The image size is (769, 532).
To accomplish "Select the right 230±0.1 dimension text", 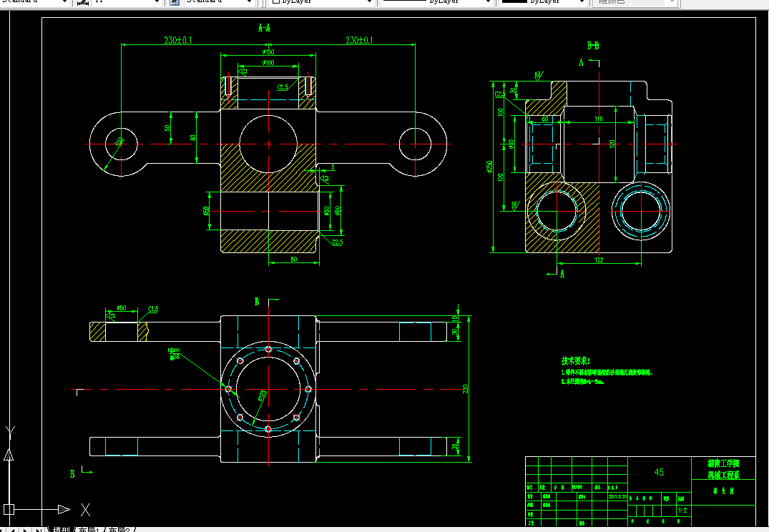I will tap(359, 40).
